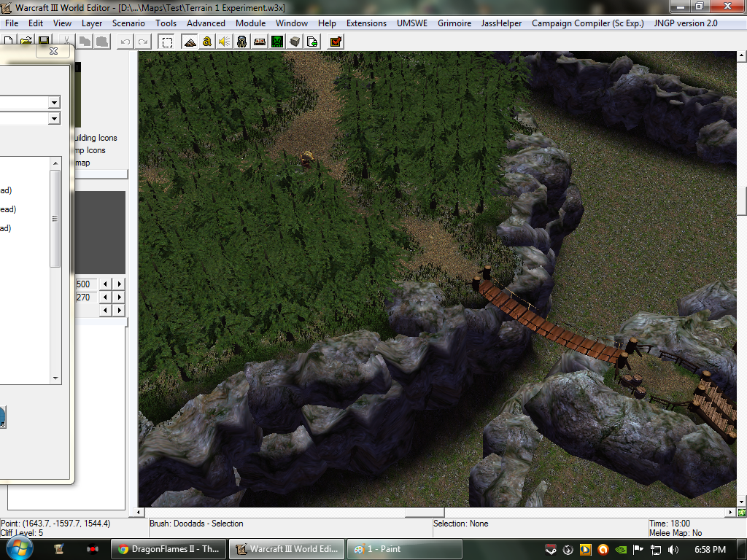Image resolution: width=747 pixels, height=560 pixels.
Task: Click the 'Time: 18:00' status text
Action: [x=670, y=524]
